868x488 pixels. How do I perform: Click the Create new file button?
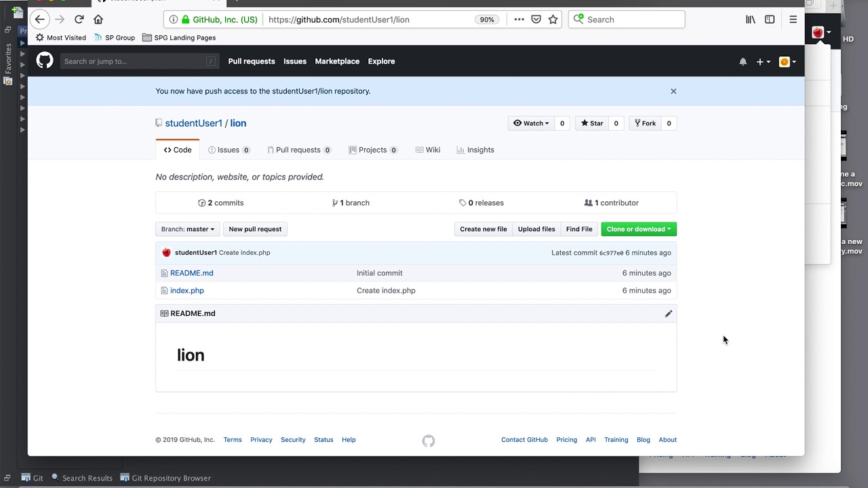tap(484, 229)
